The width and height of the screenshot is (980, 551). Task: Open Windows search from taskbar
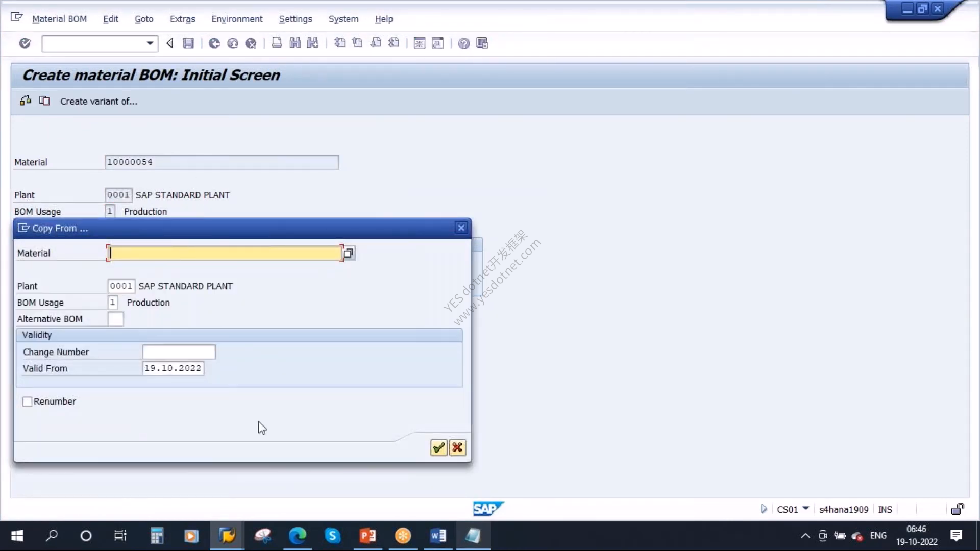click(x=52, y=536)
